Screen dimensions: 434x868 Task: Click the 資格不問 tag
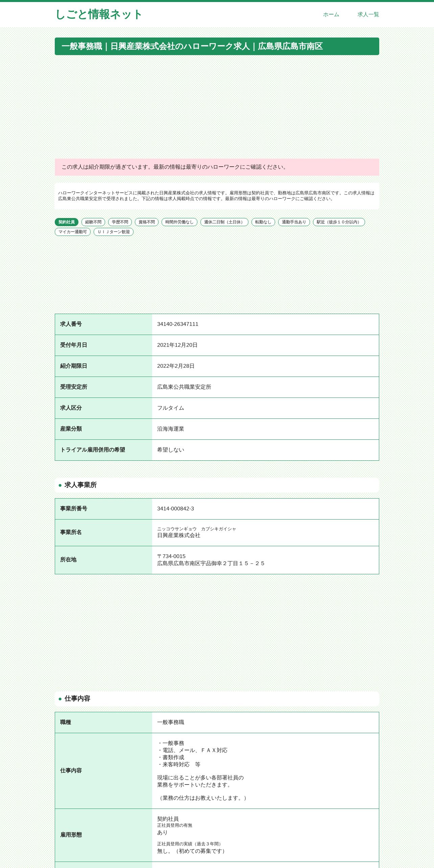coord(147,222)
